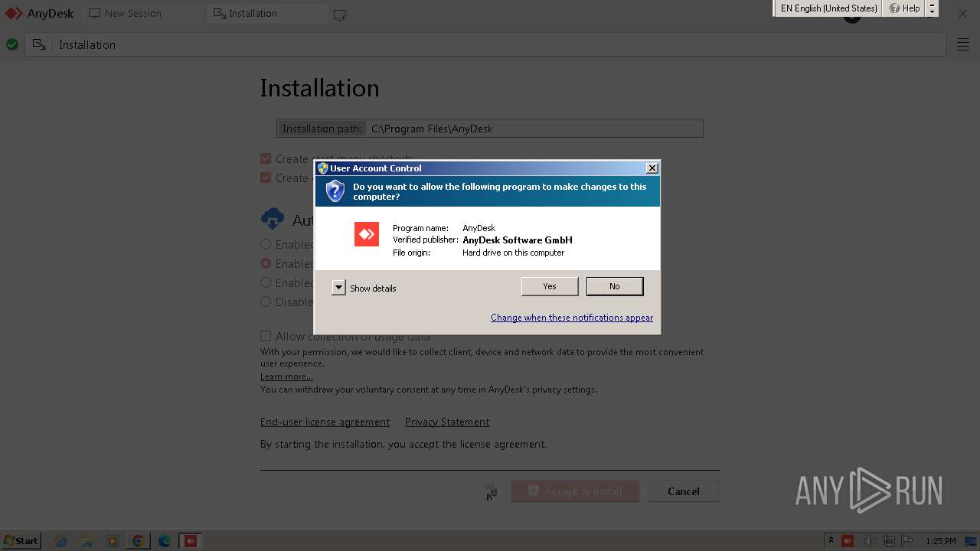This screenshot has width=980, height=551.
Task: Click the language bar Help button
Action: (904, 8)
